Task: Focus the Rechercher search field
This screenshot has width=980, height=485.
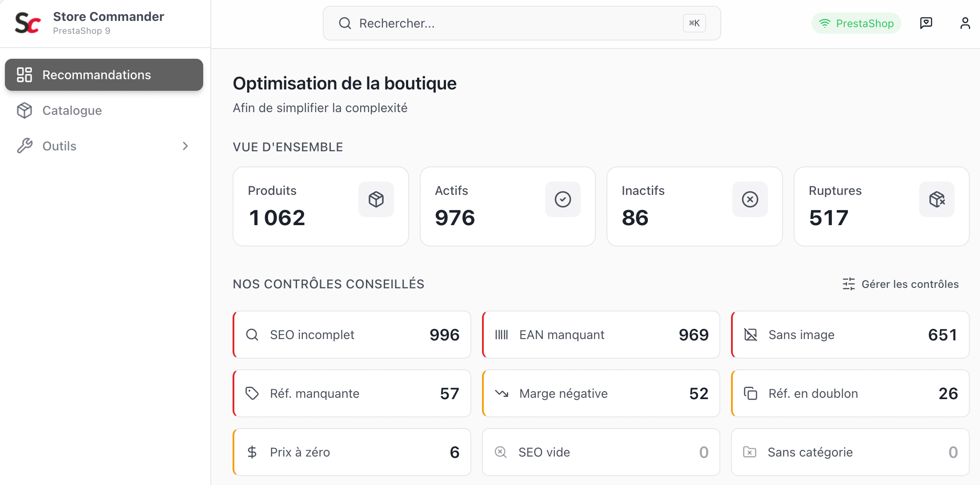Action: pyautogui.click(x=522, y=23)
